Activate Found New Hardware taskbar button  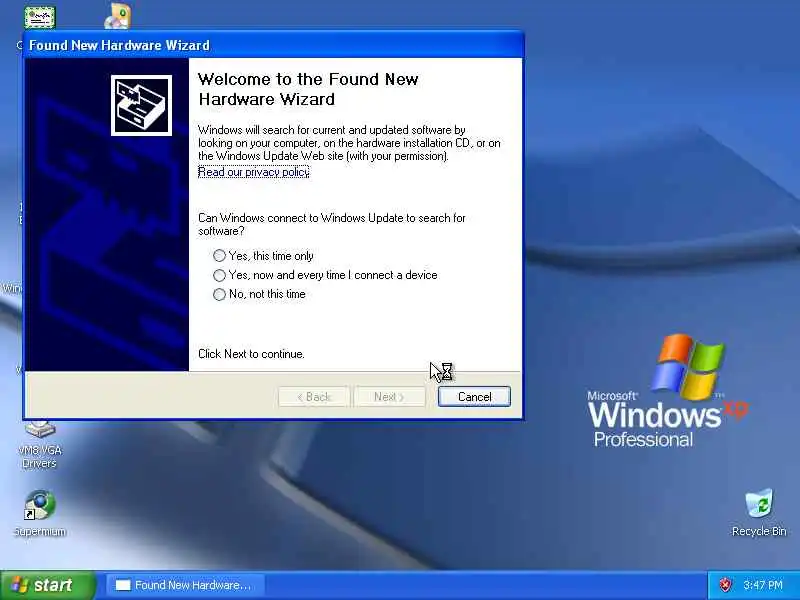[x=185, y=585]
